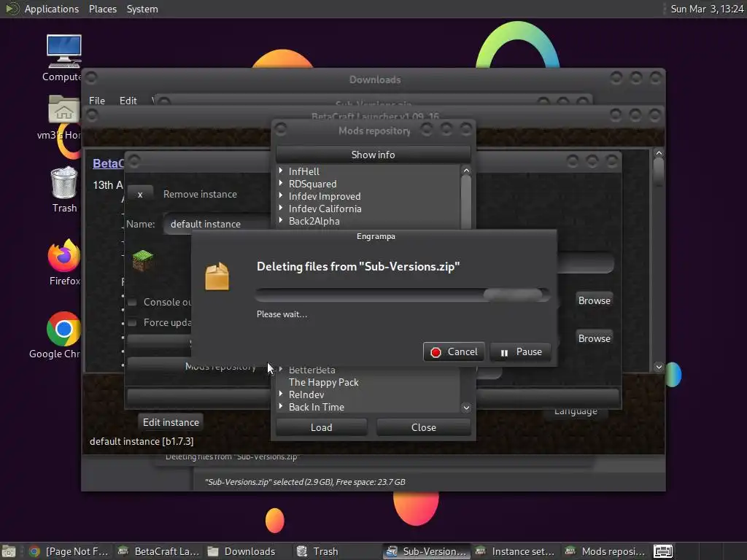Click default instance [b1.7.3] label

(142, 441)
